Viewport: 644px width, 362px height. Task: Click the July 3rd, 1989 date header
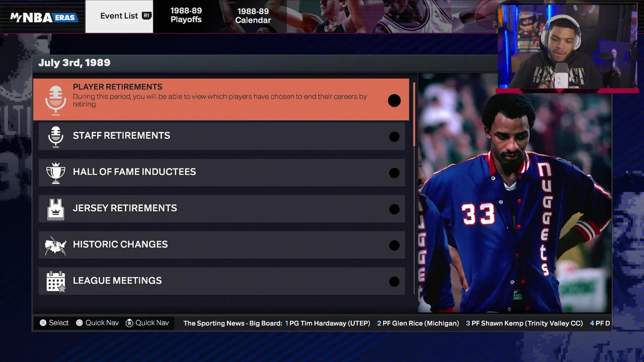pos(74,63)
